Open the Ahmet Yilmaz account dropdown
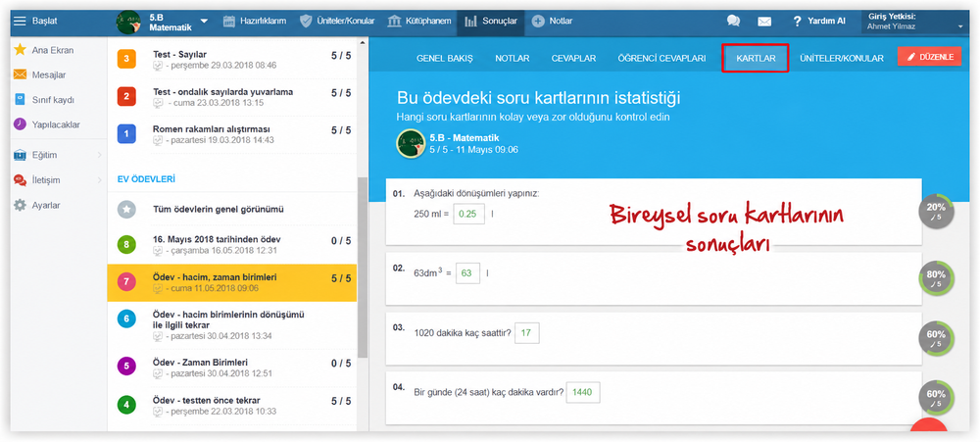980x442 pixels. (960, 26)
